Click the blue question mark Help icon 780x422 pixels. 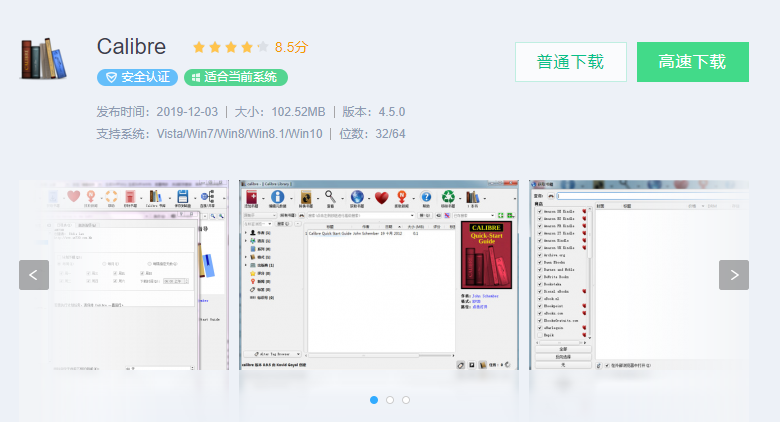pos(426,196)
